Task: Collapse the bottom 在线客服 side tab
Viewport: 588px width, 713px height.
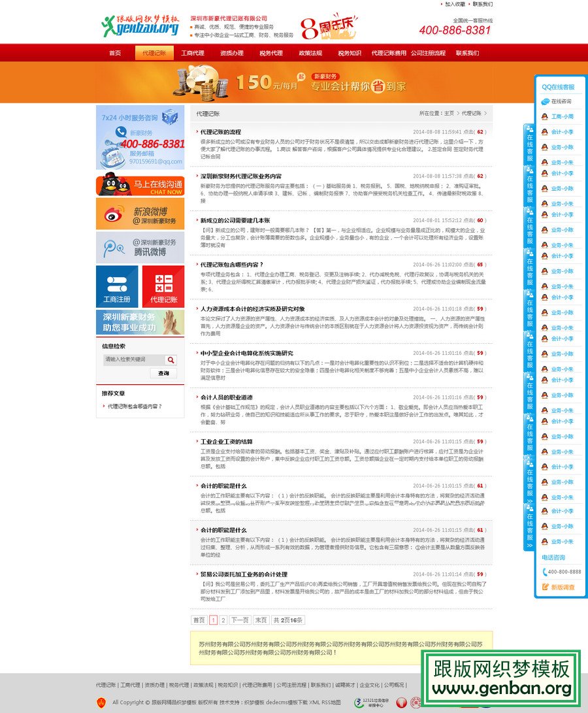Action: [x=529, y=526]
